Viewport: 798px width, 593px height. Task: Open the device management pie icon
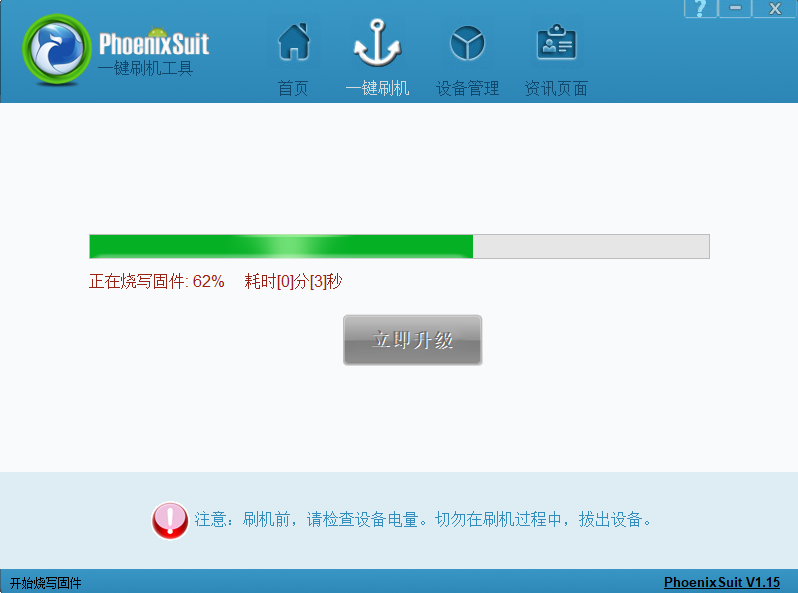click(x=467, y=43)
